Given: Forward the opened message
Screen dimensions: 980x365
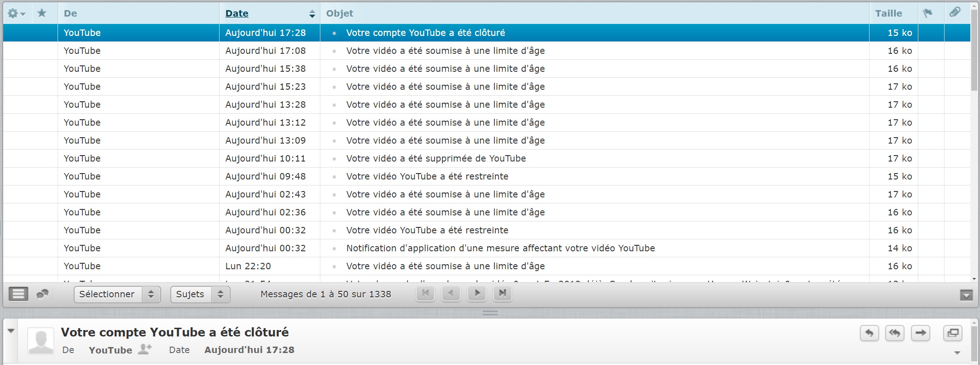Looking at the screenshot, I should 921,333.
